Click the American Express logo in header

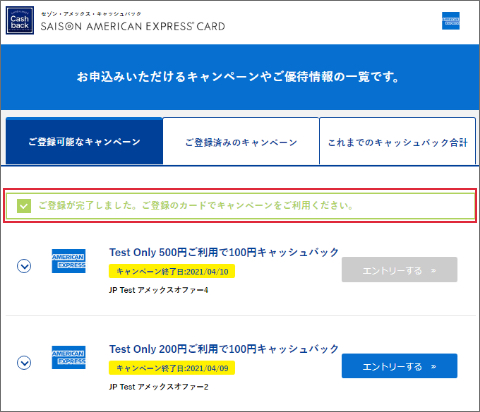click(451, 21)
